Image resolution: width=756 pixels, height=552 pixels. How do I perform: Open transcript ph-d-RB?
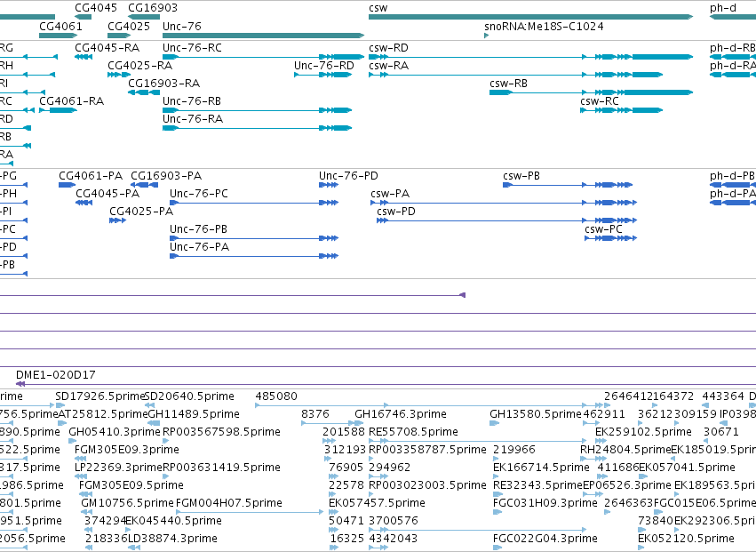click(733, 57)
